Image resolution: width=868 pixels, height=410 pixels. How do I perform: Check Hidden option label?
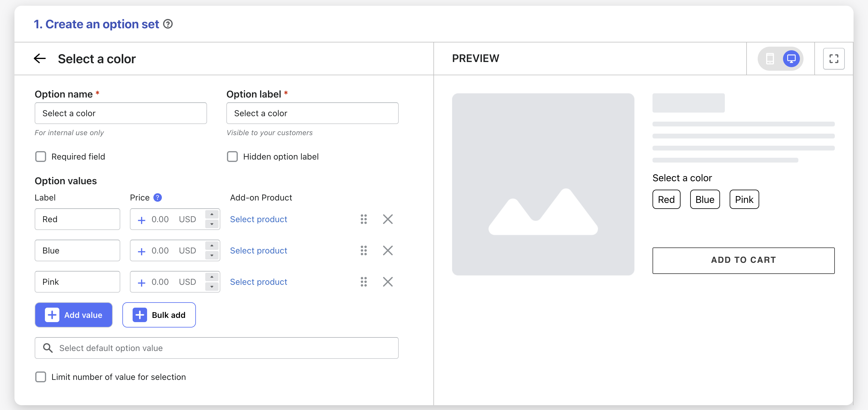tap(232, 157)
